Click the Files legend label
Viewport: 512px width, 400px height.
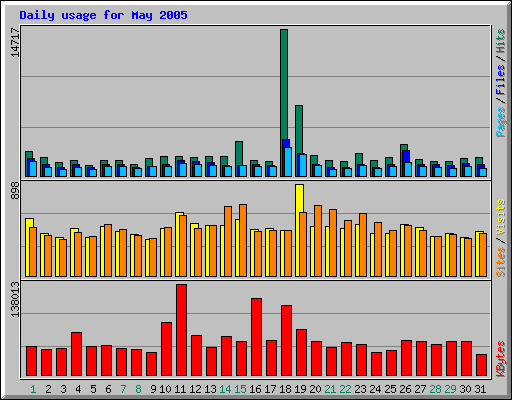501,80
